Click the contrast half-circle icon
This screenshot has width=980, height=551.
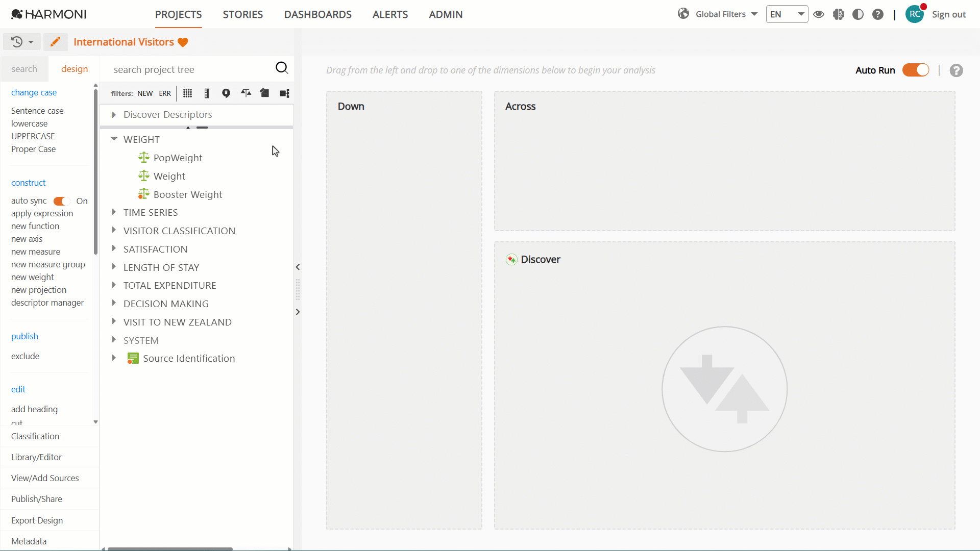(858, 14)
